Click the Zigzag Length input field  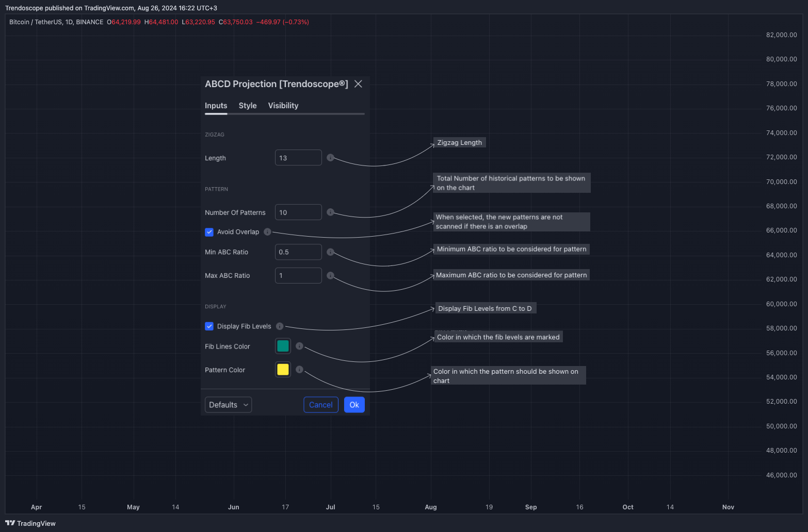pos(298,158)
